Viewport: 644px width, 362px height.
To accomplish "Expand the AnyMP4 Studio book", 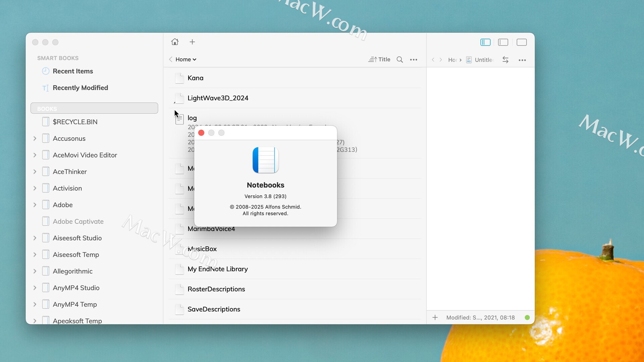I will point(35,288).
